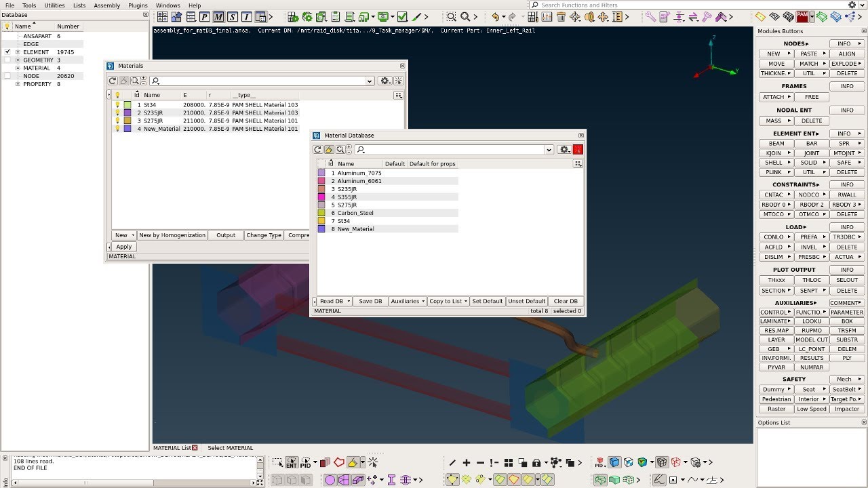Image resolution: width=868 pixels, height=488 pixels.
Task: Open the Utilities menu
Action: [54, 5]
